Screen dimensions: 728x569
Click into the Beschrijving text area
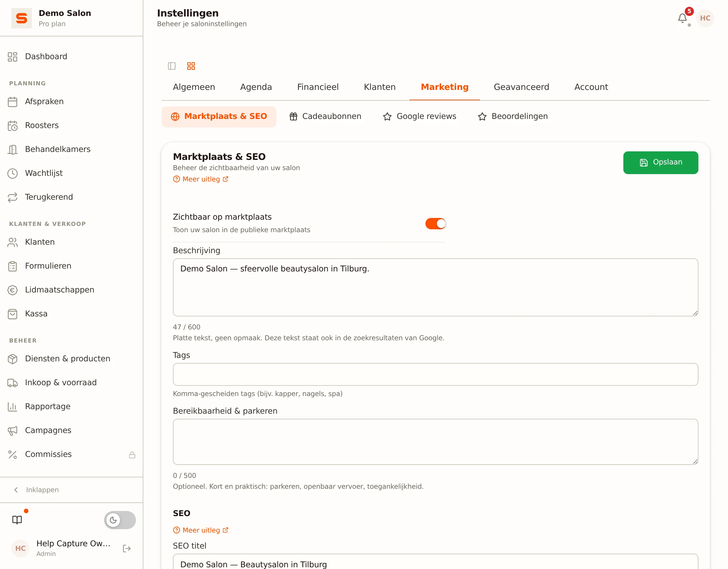pos(435,287)
